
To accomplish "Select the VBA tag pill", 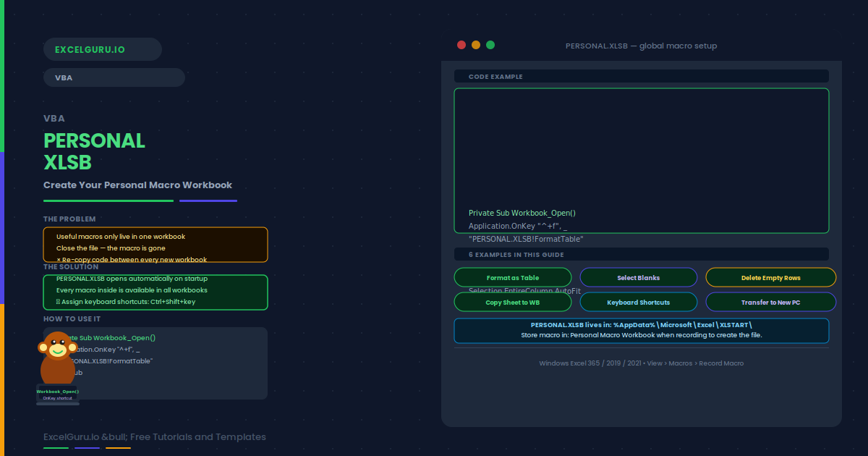I will (114, 77).
